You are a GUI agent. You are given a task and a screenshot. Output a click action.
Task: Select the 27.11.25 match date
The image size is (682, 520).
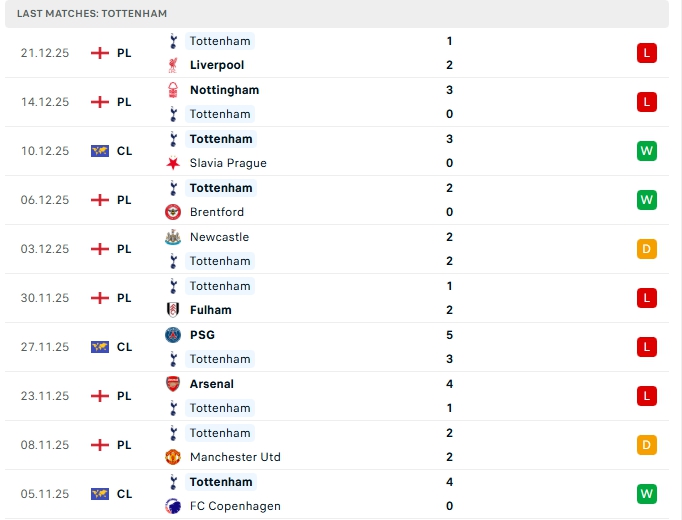pos(45,347)
